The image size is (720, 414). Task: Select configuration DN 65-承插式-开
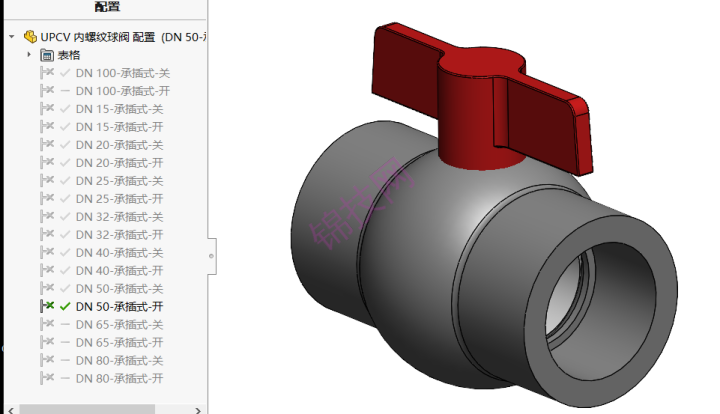(x=119, y=342)
